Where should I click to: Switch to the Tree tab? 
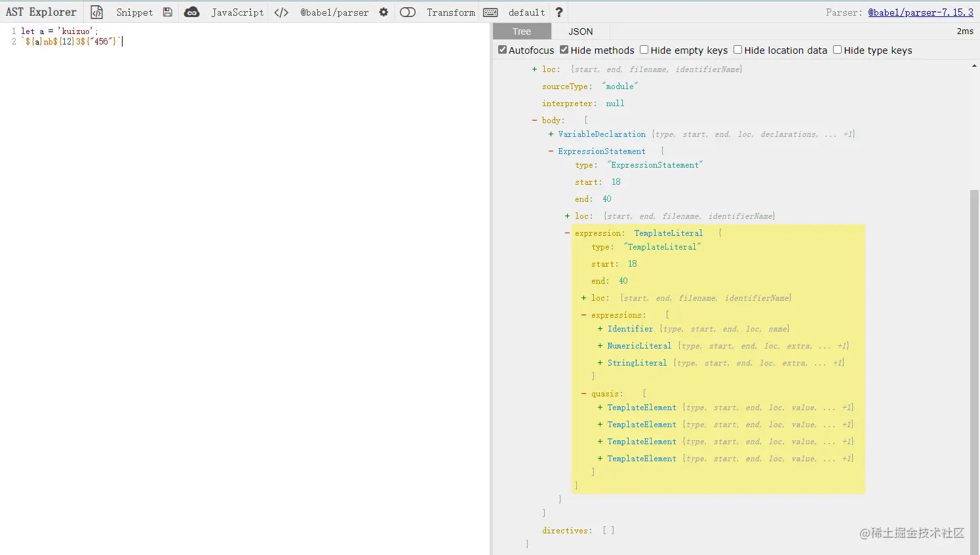pyautogui.click(x=522, y=31)
